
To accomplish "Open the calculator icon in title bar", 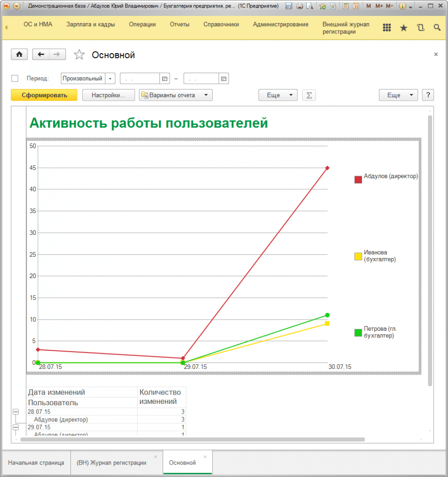I will pyautogui.click(x=345, y=7).
